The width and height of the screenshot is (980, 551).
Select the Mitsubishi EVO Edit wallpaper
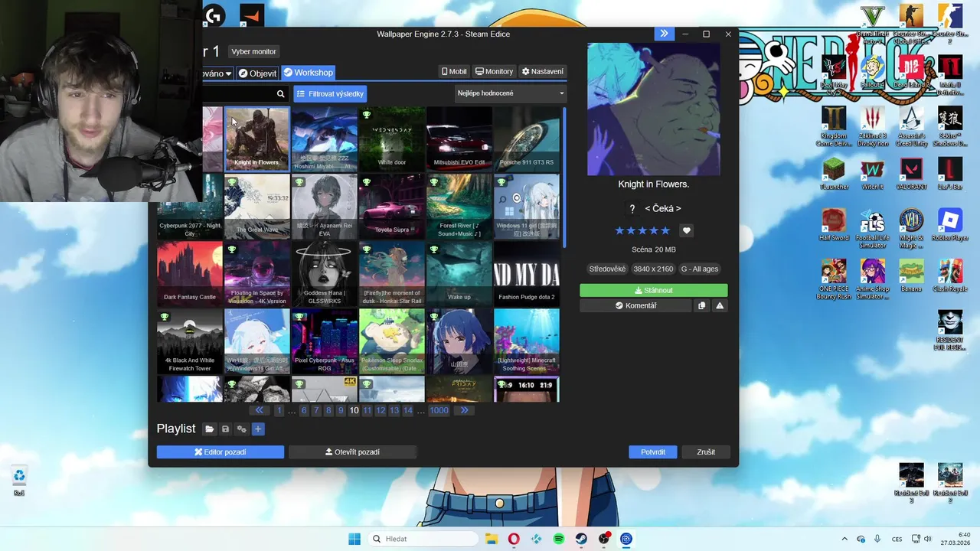click(x=459, y=139)
